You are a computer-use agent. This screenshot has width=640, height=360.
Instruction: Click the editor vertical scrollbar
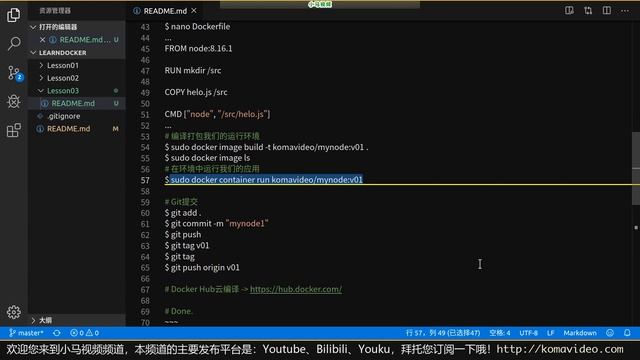[636, 168]
